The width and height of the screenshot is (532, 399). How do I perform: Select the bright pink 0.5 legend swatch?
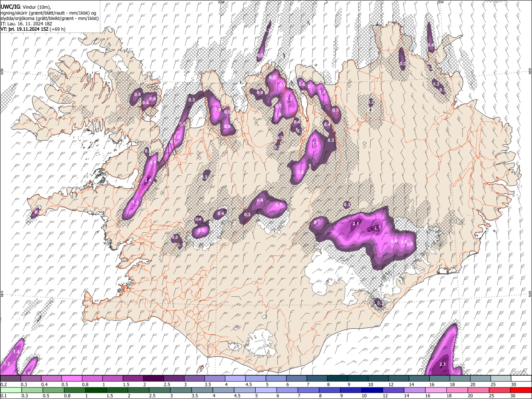click(x=71, y=378)
